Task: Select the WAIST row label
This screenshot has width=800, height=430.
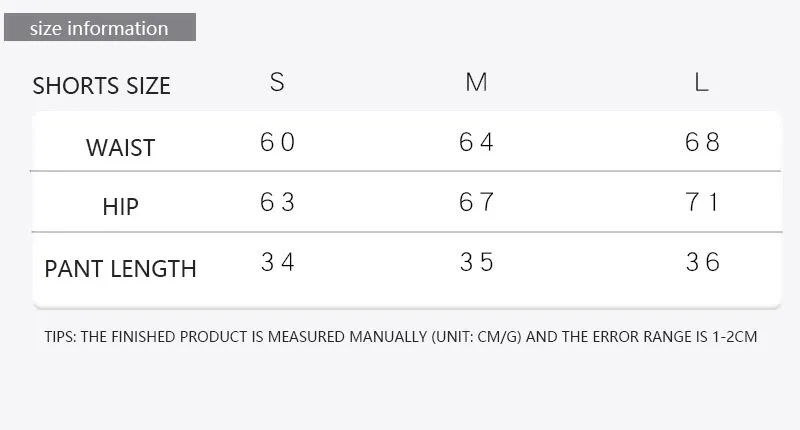Action: [120, 148]
